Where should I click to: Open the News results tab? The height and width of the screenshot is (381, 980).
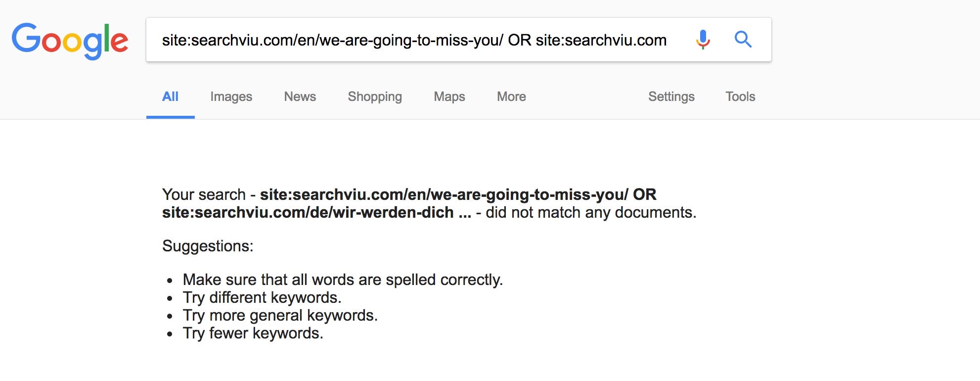pos(300,96)
